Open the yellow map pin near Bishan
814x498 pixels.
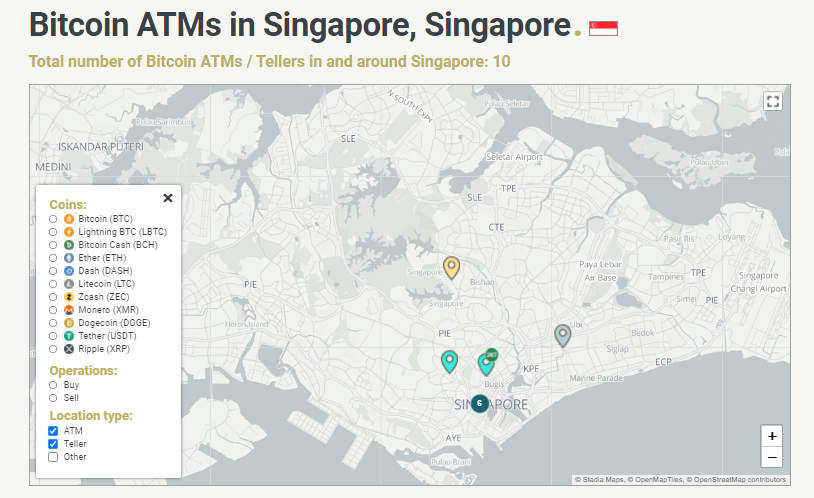pyautogui.click(x=452, y=267)
